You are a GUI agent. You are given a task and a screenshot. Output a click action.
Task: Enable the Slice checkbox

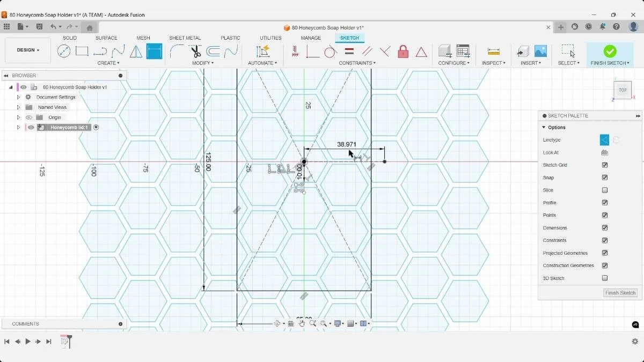point(605,190)
